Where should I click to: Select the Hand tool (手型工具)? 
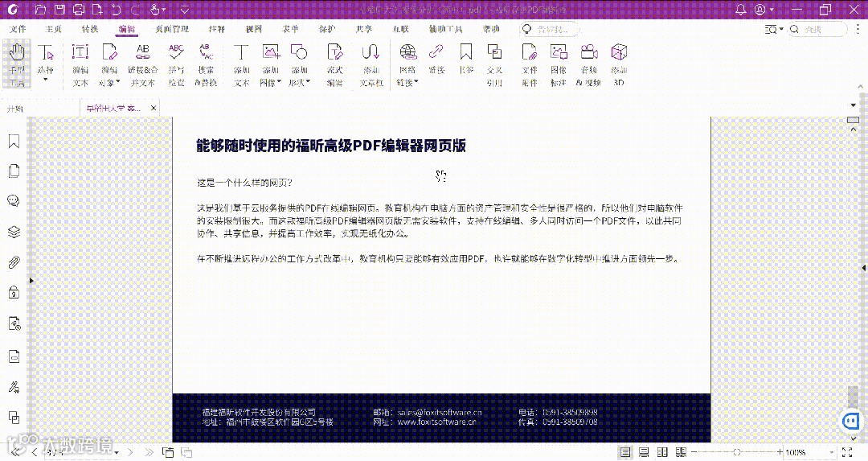(17, 65)
